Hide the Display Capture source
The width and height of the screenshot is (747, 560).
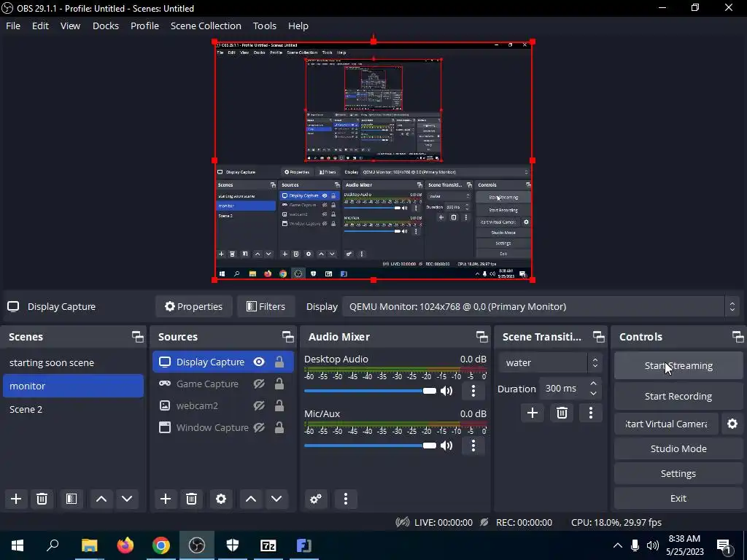click(259, 362)
